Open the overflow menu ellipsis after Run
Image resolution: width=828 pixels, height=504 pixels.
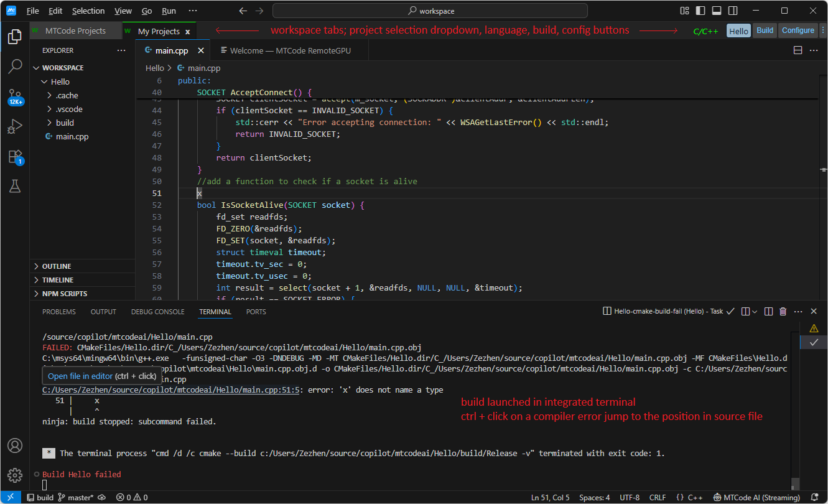pos(192,11)
